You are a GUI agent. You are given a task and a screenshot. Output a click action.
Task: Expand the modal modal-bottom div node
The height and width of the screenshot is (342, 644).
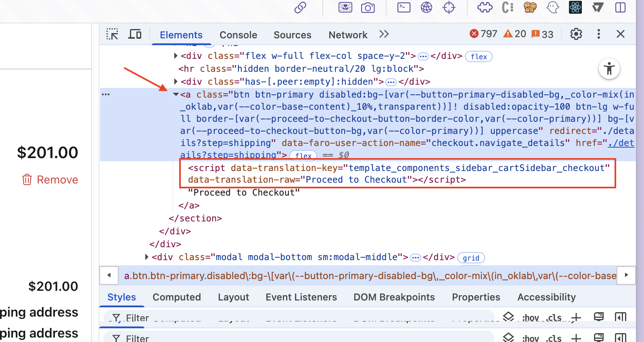point(146,257)
